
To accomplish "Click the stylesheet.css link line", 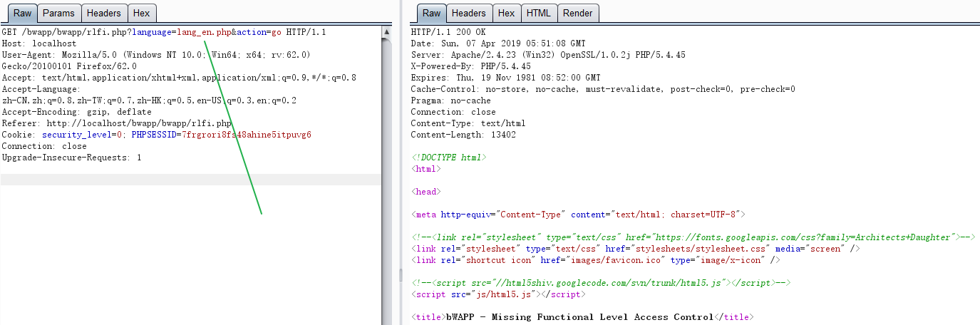I will click(x=636, y=249).
